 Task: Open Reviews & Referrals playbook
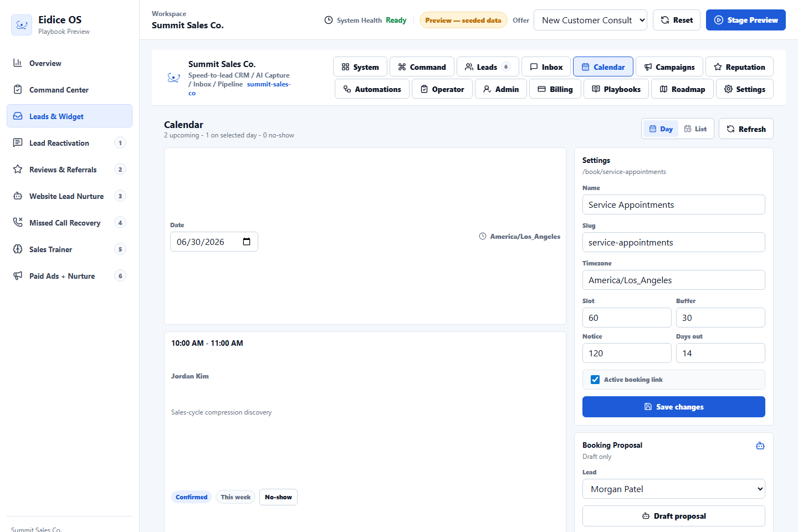[x=69, y=170]
